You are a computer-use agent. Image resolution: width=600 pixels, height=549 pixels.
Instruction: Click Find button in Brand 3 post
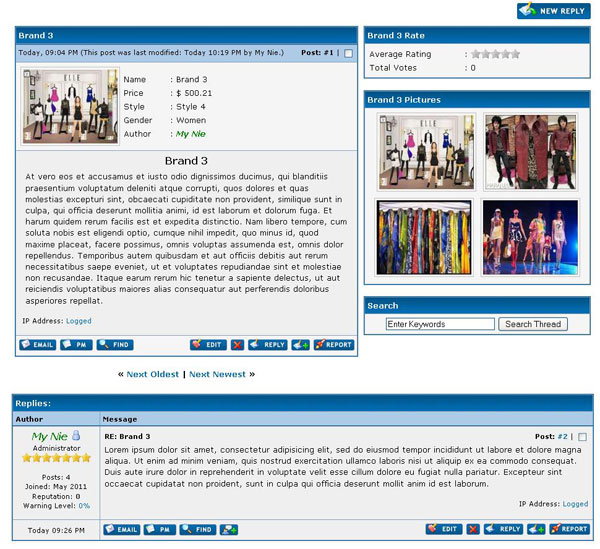[x=115, y=345]
